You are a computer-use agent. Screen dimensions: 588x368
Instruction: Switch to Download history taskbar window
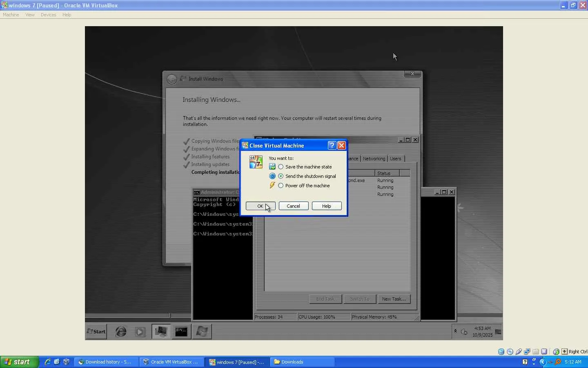click(x=106, y=362)
